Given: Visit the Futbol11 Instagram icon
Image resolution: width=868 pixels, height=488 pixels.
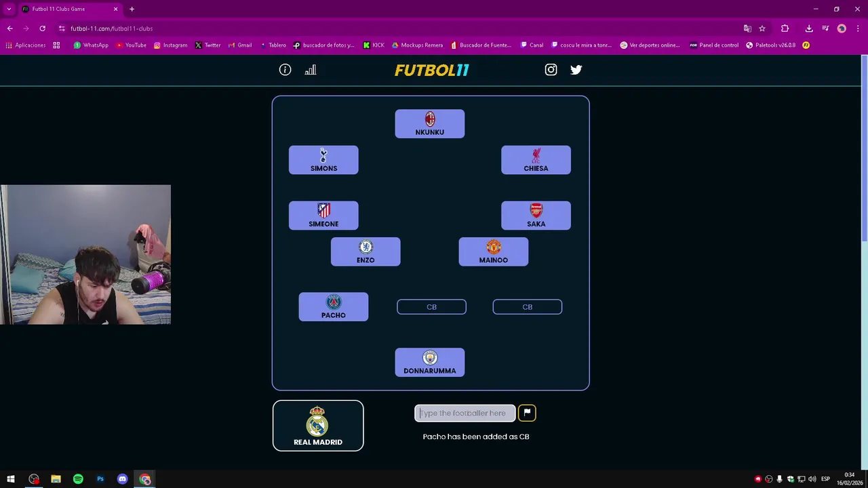Looking at the screenshot, I should click(551, 70).
